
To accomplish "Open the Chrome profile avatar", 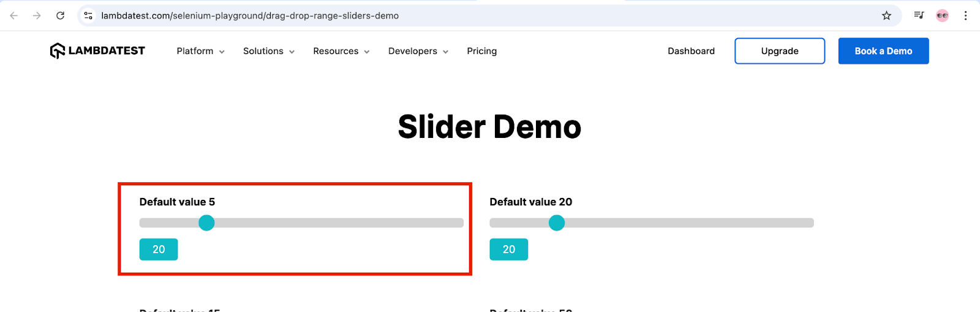I will click(942, 16).
